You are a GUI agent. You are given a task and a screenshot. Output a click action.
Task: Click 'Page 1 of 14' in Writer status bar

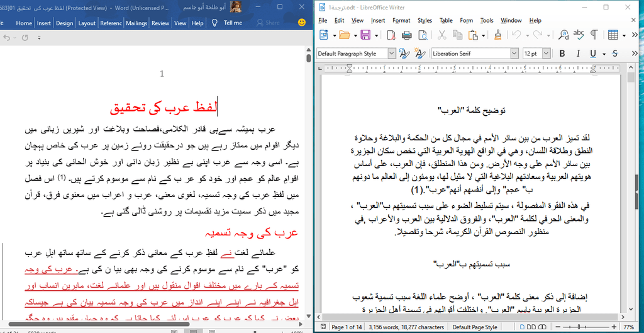(347, 327)
